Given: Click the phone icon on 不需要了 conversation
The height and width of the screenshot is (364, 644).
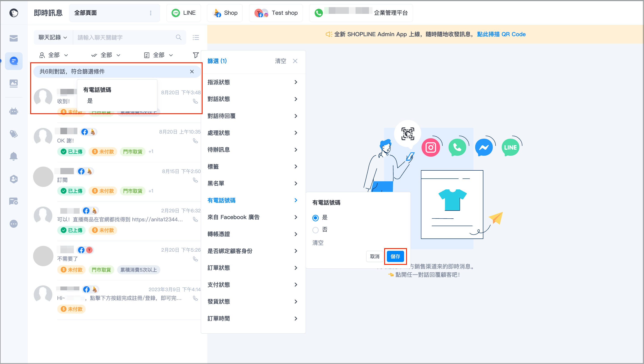Looking at the screenshot, I should (195, 259).
